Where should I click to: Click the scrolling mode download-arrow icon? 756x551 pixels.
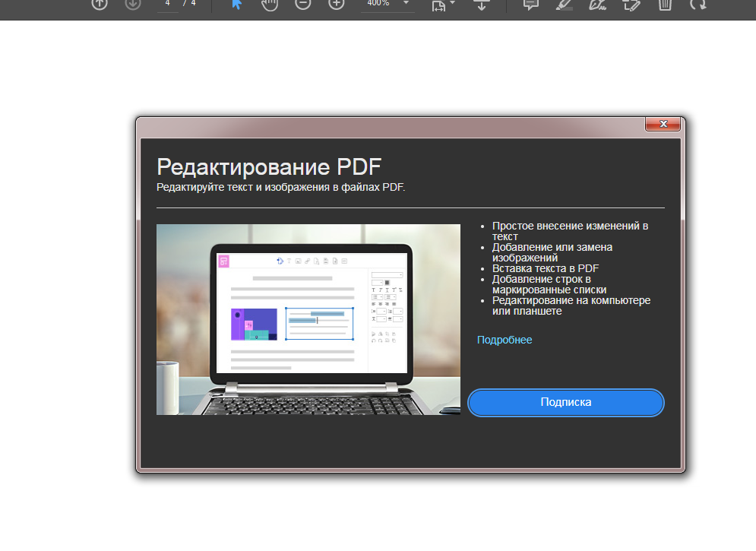(481, 5)
